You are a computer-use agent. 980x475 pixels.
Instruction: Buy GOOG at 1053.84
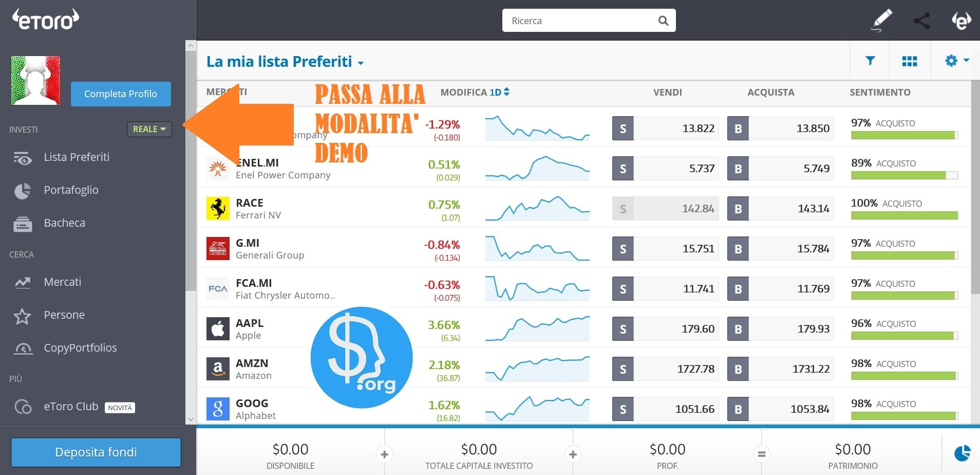tap(781, 409)
